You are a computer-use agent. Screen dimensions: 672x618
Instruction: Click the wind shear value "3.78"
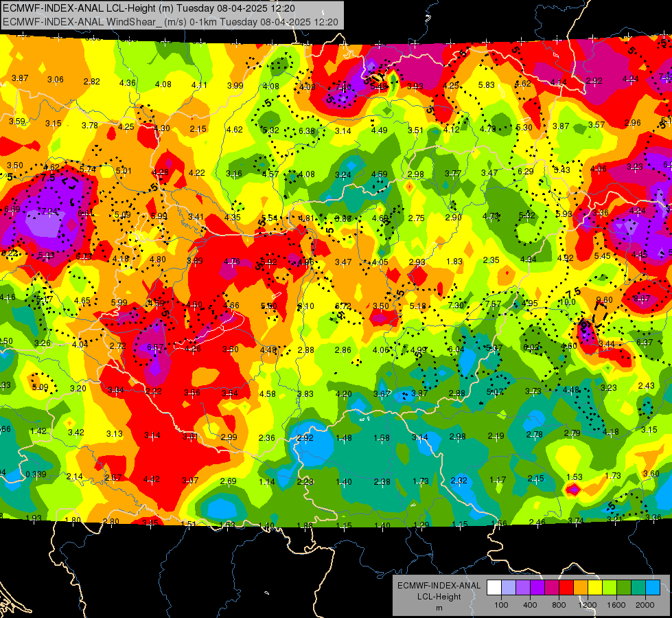[90, 125]
